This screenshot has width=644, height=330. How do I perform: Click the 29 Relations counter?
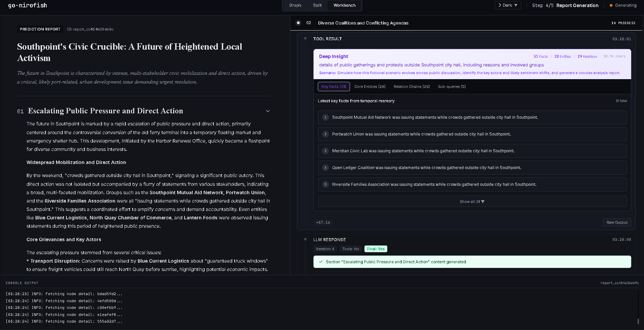click(587, 56)
